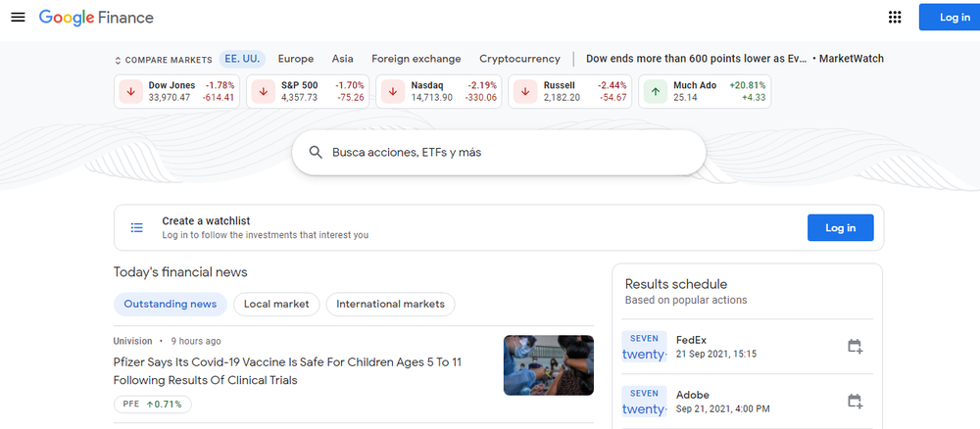Switch to the Asia market tab
Viewport: 980px width, 429px height.
(342, 59)
